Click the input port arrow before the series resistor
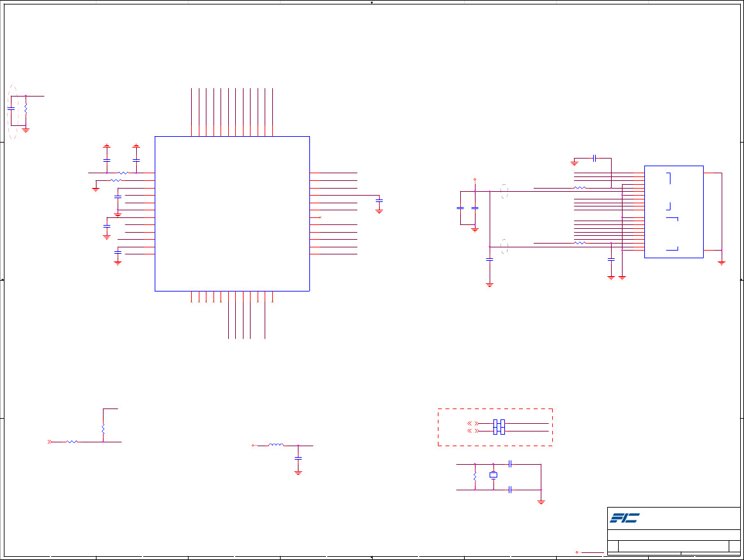 (49, 442)
